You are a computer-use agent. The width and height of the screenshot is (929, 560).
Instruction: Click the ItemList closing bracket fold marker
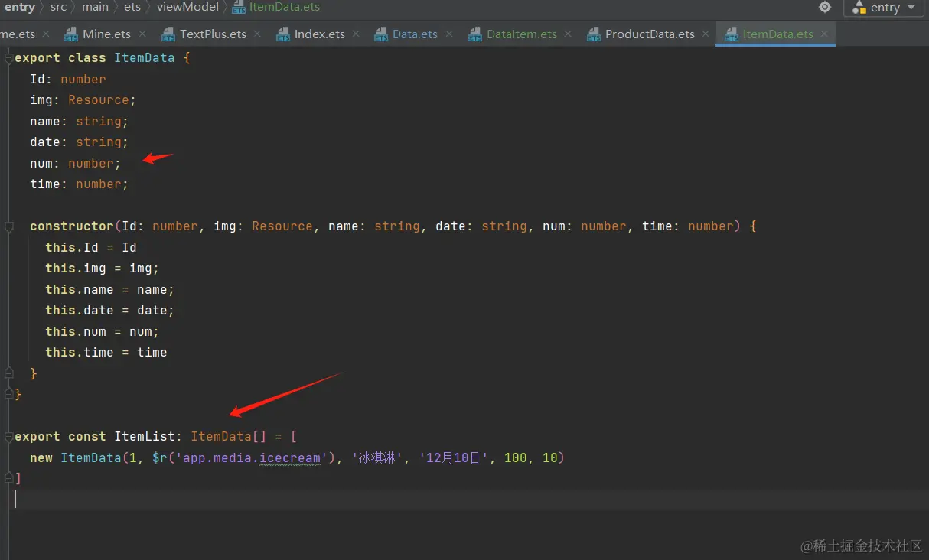pyautogui.click(x=8, y=479)
